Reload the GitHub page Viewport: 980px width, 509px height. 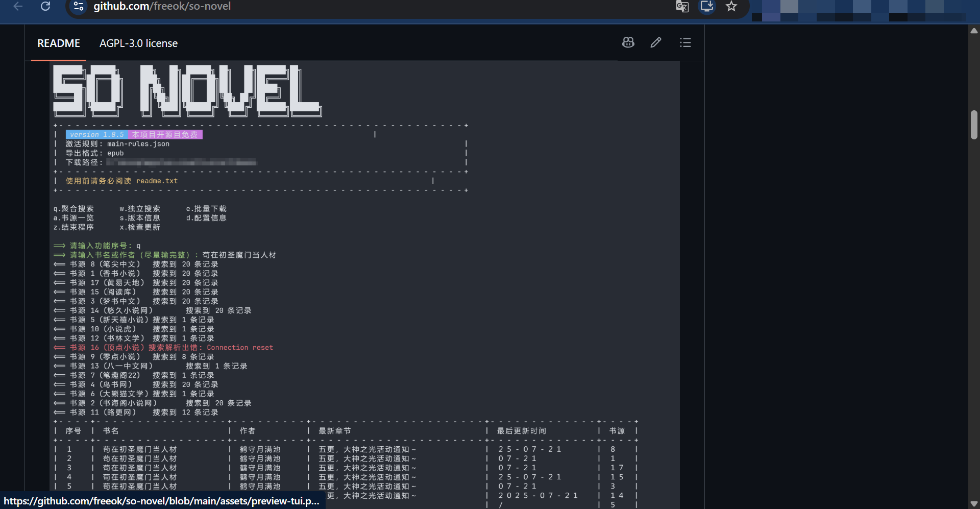(45, 7)
